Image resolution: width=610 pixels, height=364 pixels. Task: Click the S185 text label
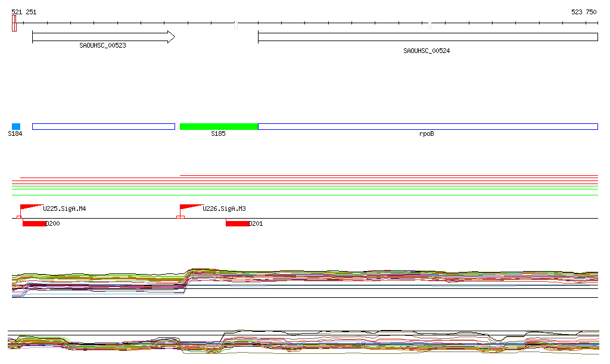coord(218,134)
